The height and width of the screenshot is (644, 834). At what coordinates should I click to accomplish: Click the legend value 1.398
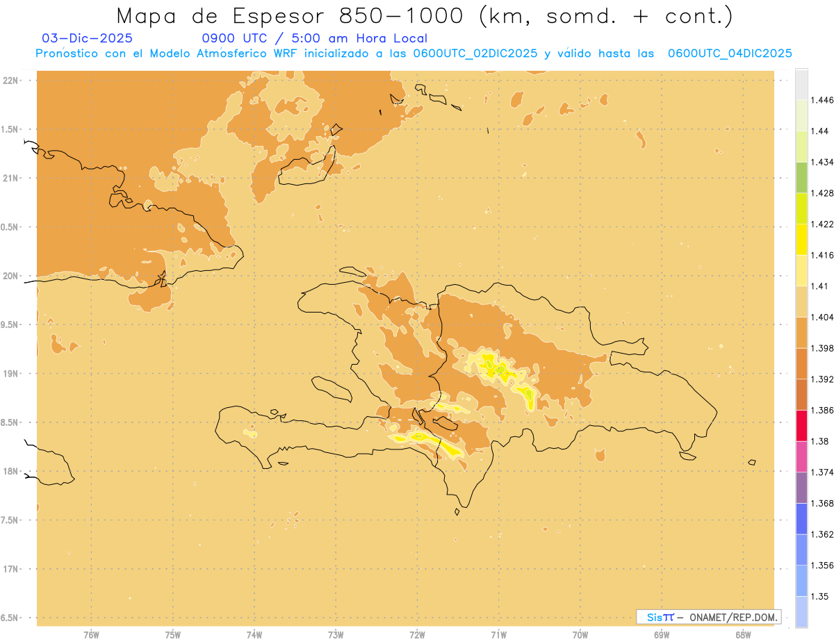822,348
